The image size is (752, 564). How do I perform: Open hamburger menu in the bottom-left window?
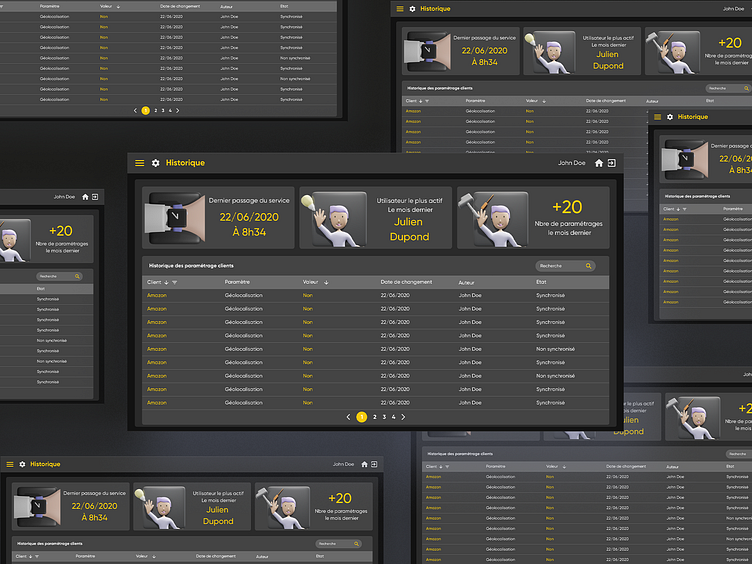pyautogui.click(x=10, y=464)
